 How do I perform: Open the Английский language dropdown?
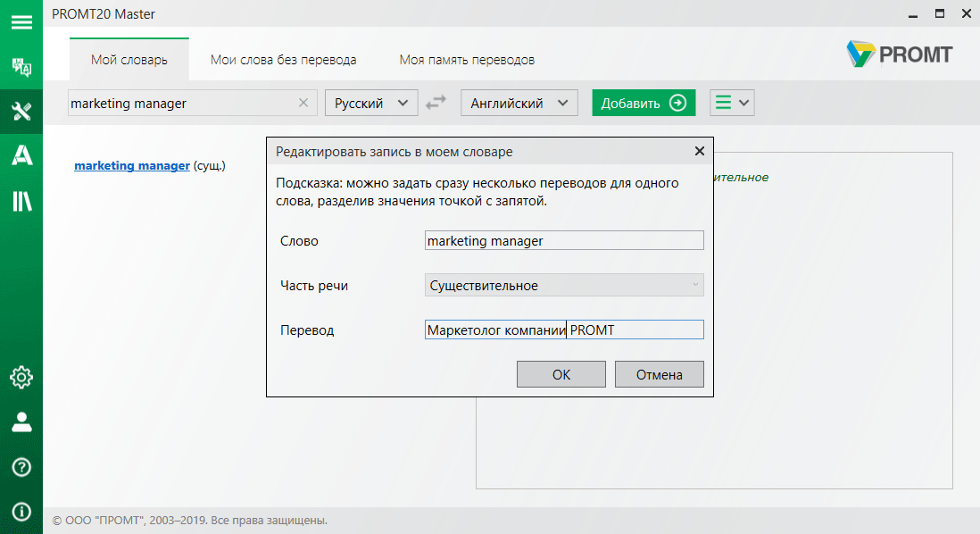[x=519, y=103]
